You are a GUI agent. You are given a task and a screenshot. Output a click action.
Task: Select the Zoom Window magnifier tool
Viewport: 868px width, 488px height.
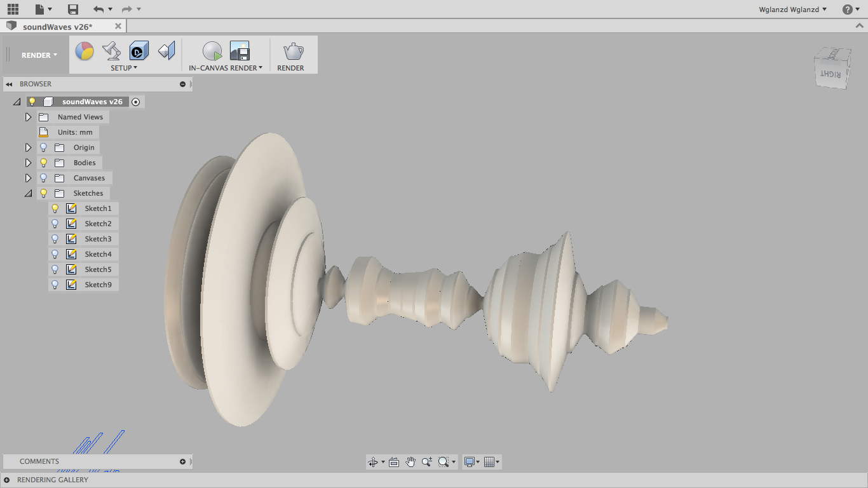point(444,462)
